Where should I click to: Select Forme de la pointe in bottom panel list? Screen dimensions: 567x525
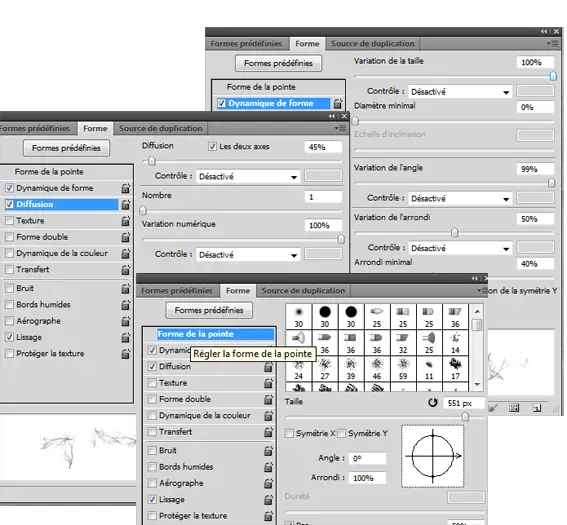click(x=216, y=334)
